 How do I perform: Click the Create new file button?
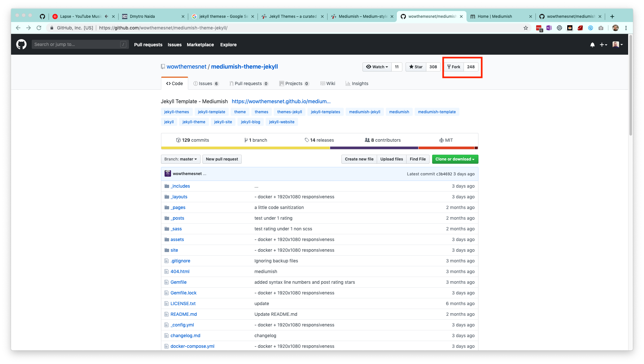359,159
